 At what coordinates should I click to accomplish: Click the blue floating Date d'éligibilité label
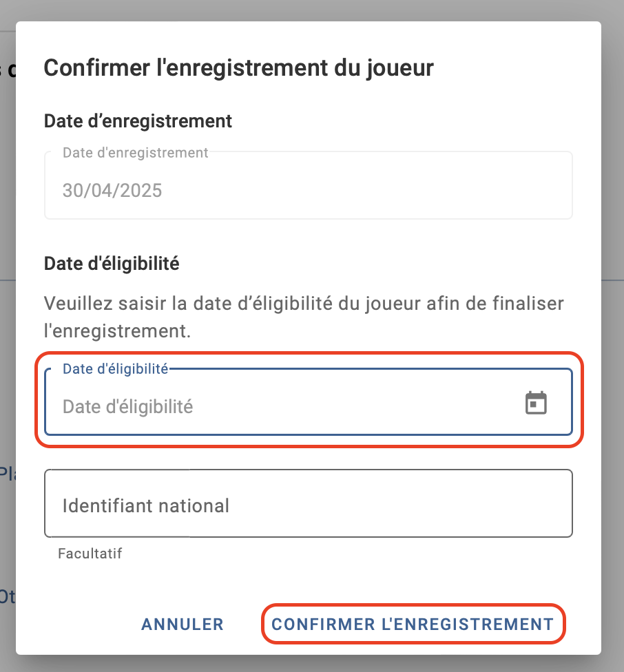[116, 369]
